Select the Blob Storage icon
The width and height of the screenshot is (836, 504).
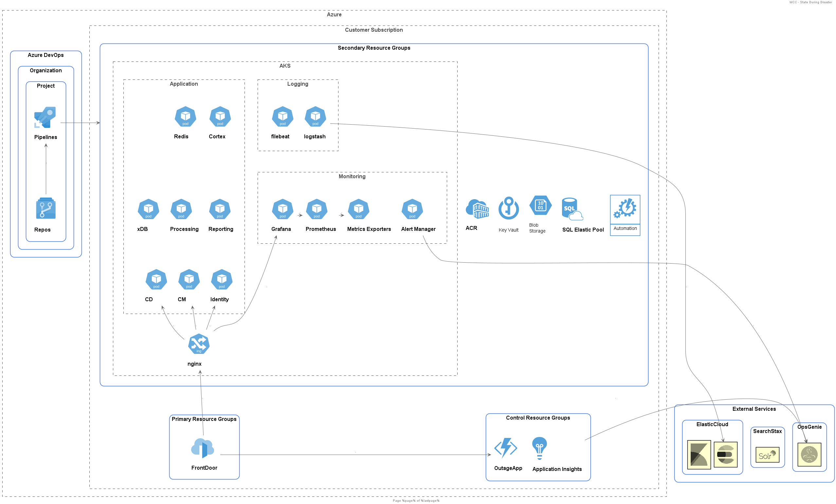[x=540, y=205]
